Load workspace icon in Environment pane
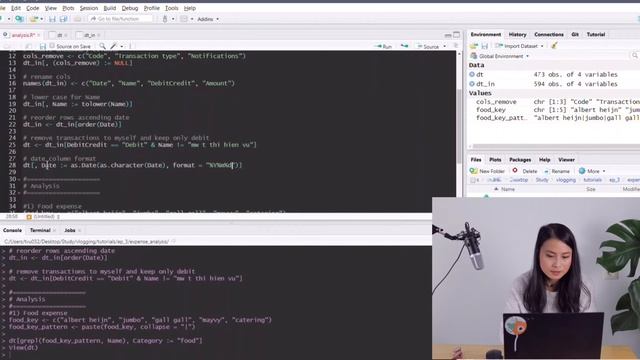Image resolution: width=640 pixels, height=360 pixels. 473,46
